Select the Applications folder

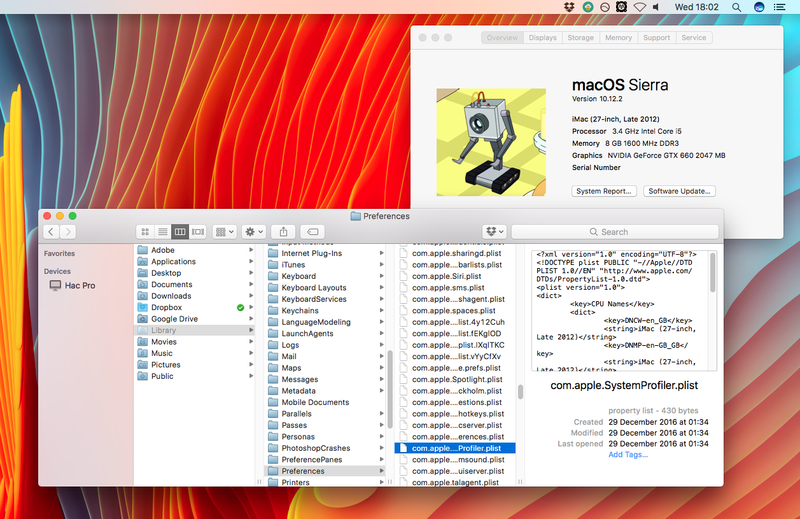195,261
